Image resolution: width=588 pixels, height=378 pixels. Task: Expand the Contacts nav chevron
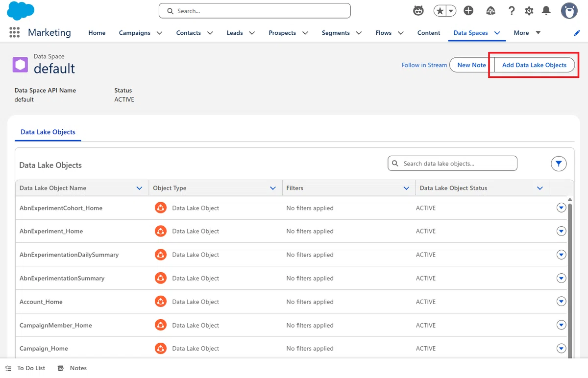[x=210, y=33]
